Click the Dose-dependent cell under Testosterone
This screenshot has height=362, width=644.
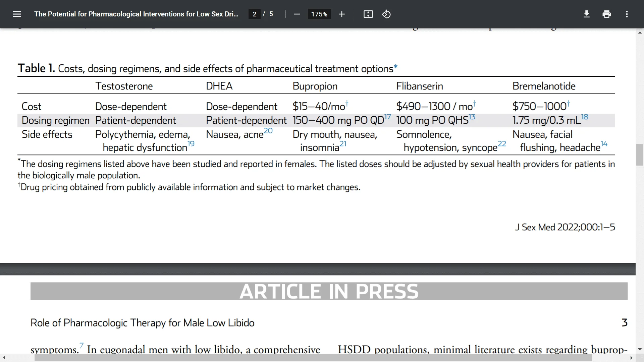click(x=131, y=107)
